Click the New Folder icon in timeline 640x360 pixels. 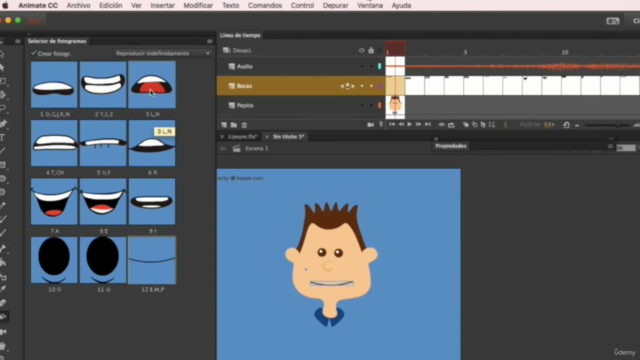click(x=234, y=125)
